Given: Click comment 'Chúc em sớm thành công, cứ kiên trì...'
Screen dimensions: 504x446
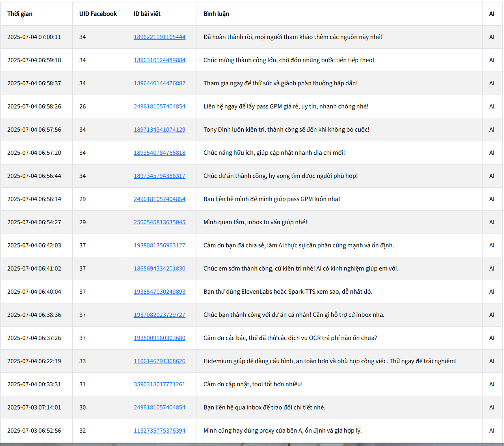Looking at the screenshot, I should 301,268.
